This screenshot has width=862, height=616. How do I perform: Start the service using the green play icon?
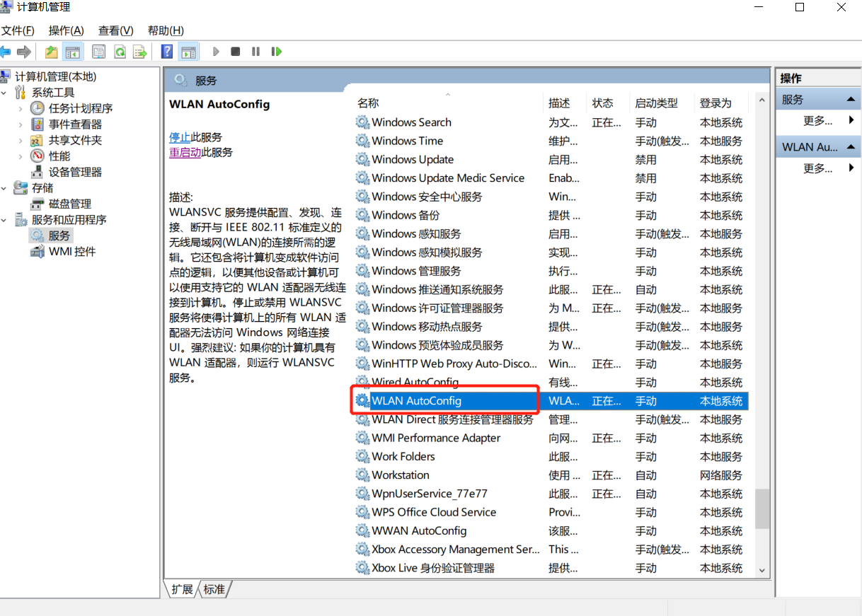[215, 51]
